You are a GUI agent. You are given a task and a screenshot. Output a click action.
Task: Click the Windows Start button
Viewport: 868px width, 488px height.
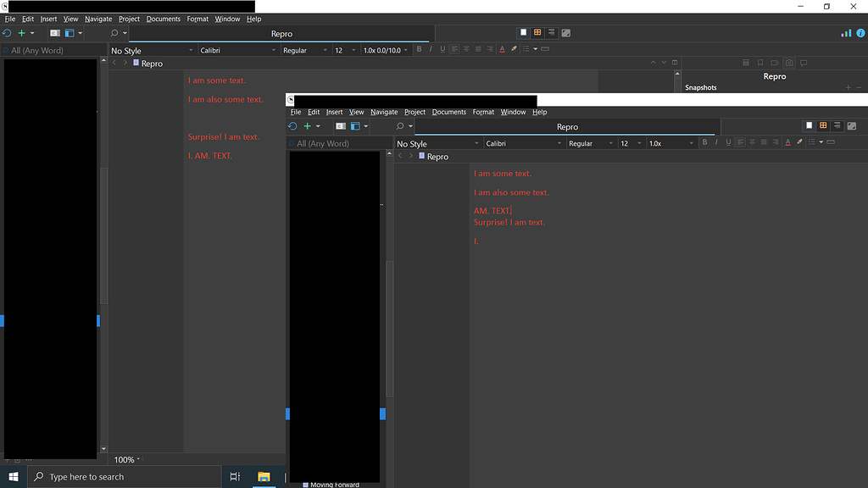(14, 476)
